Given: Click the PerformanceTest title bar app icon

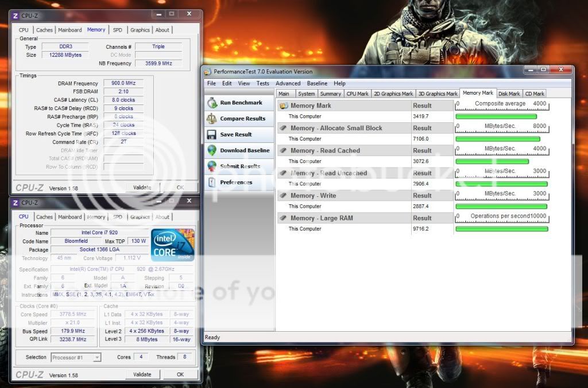Looking at the screenshot, I should [207, 72].
